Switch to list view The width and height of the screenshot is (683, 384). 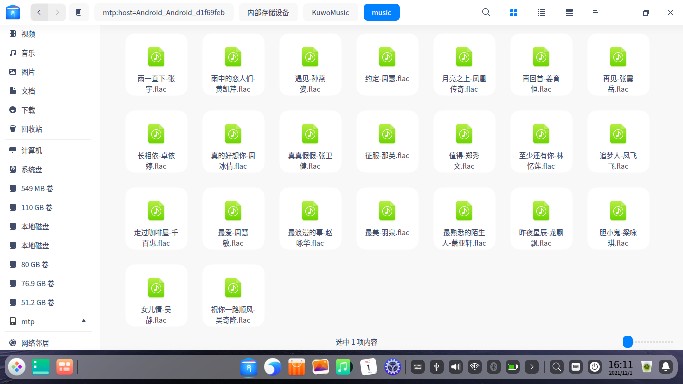541,13
